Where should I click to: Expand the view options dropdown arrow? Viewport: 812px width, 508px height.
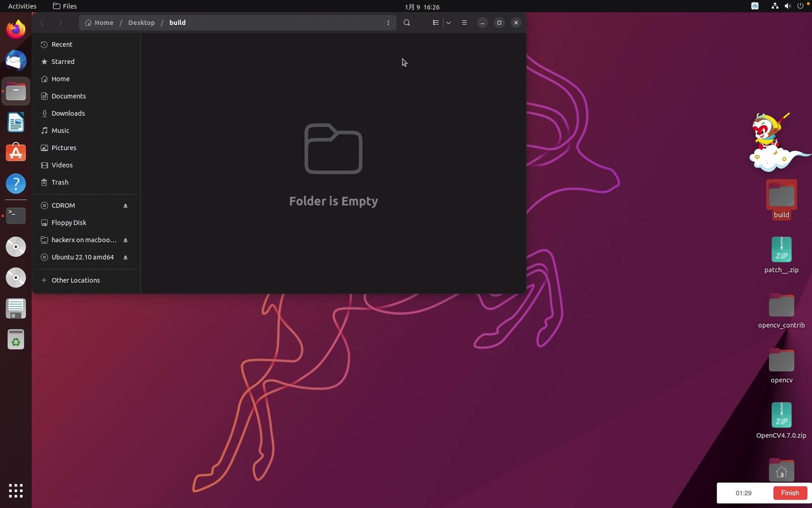click(449, 23)
